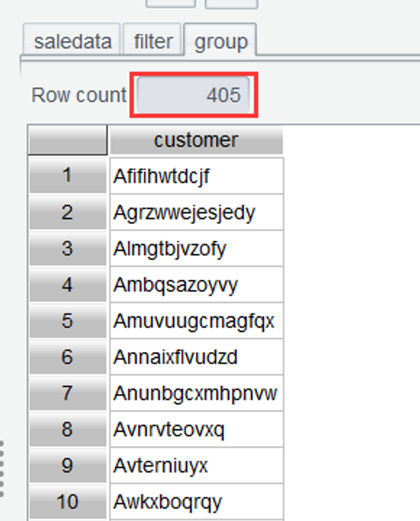Select the Agrzwwejesjedy cell

coord(196,212)
